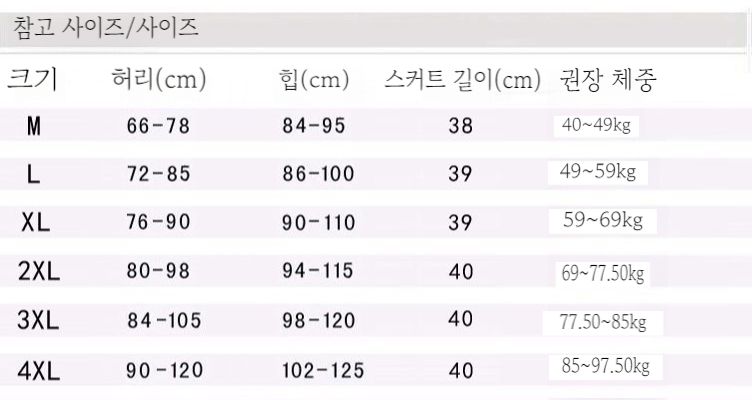Viewport: 752px width, 400px height.
Task: Select the 40~49kg weight cell
Action: tap(595, 125)
